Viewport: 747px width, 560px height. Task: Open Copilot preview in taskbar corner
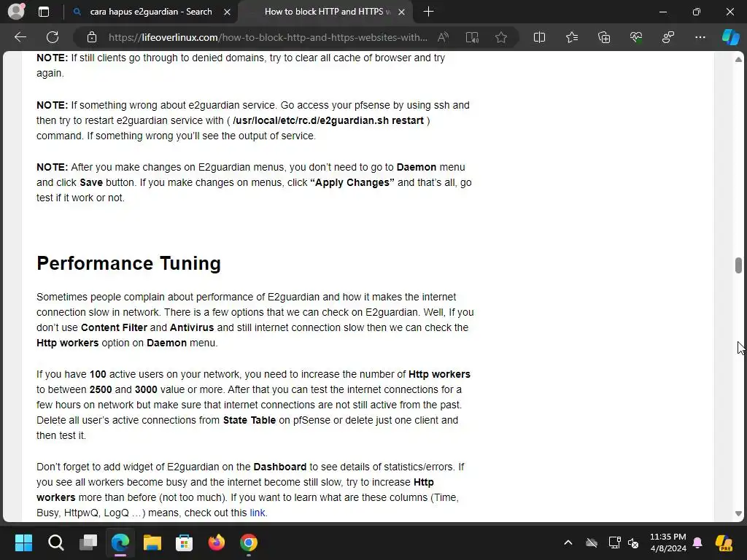point(724,542)
